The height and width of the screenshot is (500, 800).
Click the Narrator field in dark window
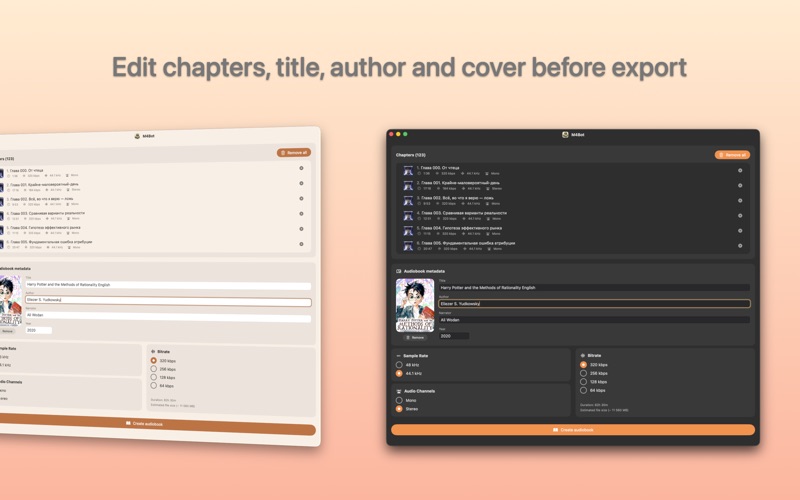click(594, 320)
